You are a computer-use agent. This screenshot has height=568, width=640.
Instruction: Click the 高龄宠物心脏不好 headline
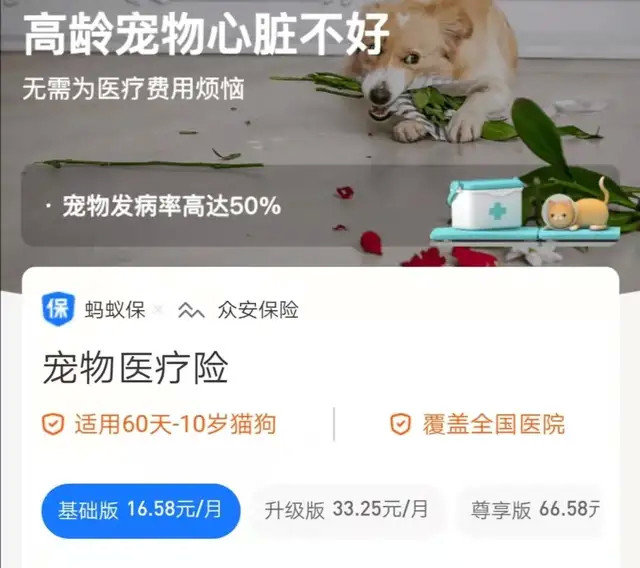click(x=206, y=34)
